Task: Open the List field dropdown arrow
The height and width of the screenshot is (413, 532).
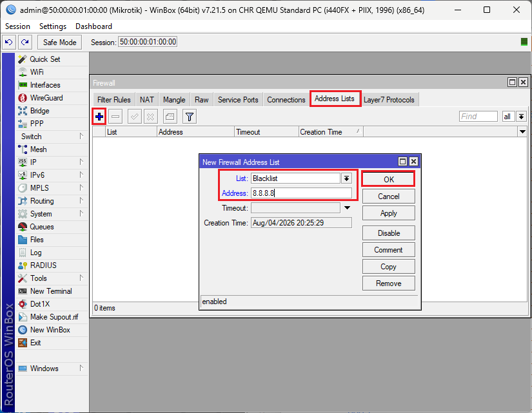Action: (346, 178)
